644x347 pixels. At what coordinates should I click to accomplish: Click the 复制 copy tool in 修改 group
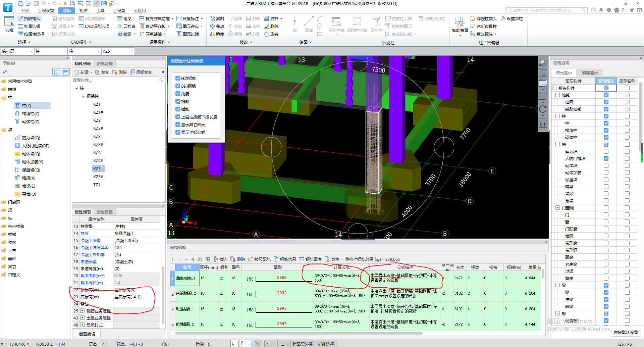pyautogui.click(x=217, y=18)
